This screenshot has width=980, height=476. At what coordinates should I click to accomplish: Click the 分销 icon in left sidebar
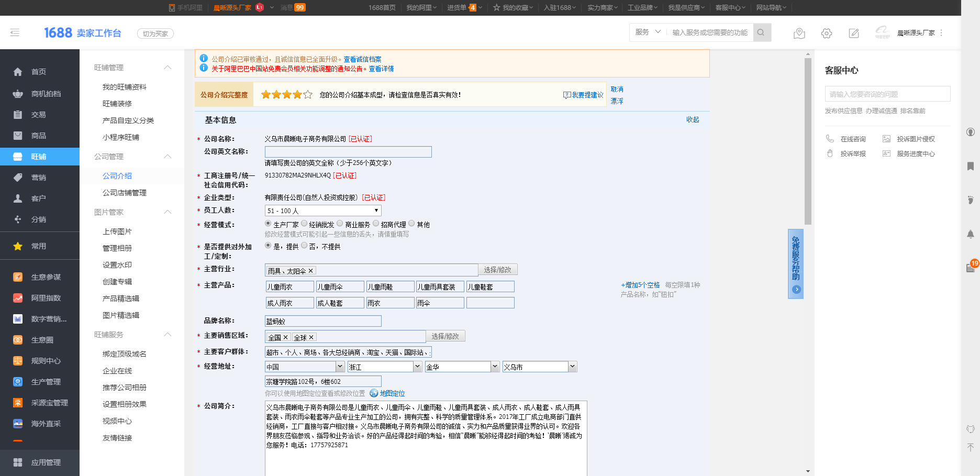[x=18, y=219]
